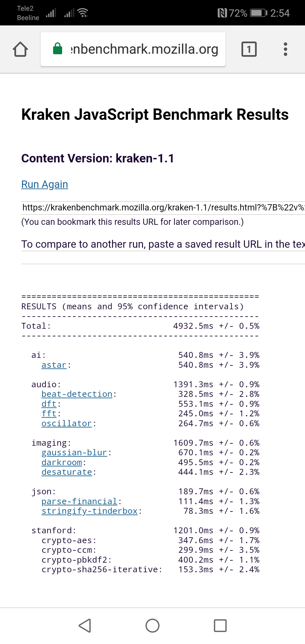
Task: Tap the green secure padlock icon
Action: [58, 49]
